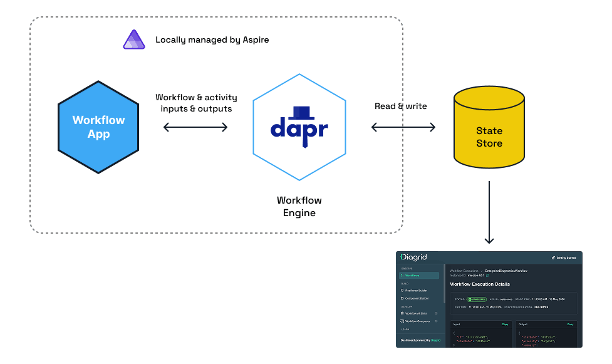Image resolution: width=612 pixels, height=364 pixels.
Task: Click the Diagrid dashboard screenshot thumbnail
Action: tap(489, 299)
